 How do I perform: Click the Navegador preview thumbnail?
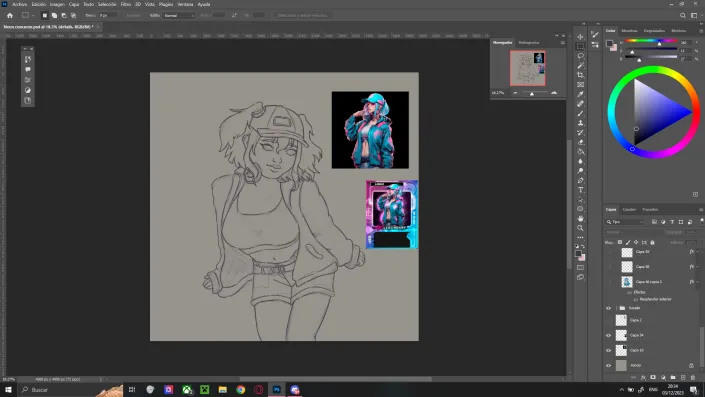[x=527, y=68]
